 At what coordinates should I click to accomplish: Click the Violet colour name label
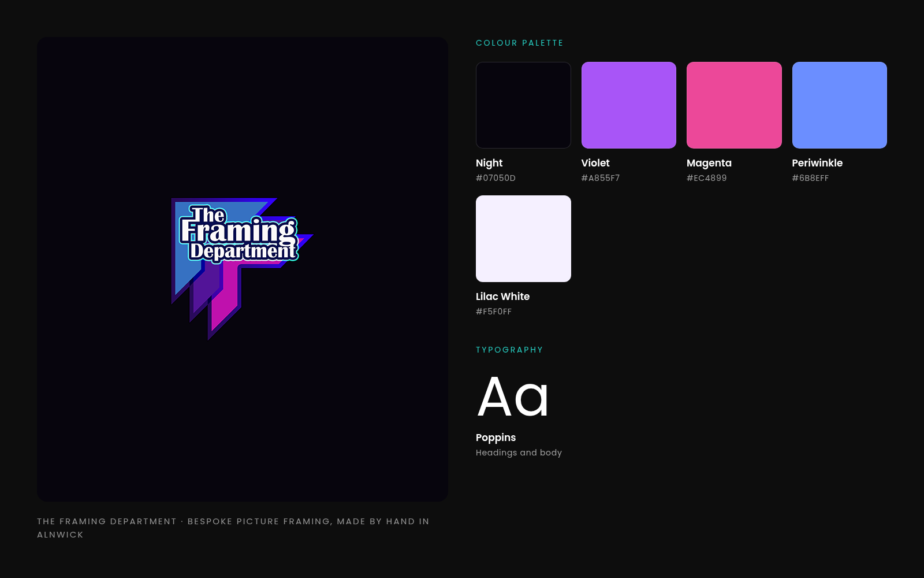click(595, 163)
